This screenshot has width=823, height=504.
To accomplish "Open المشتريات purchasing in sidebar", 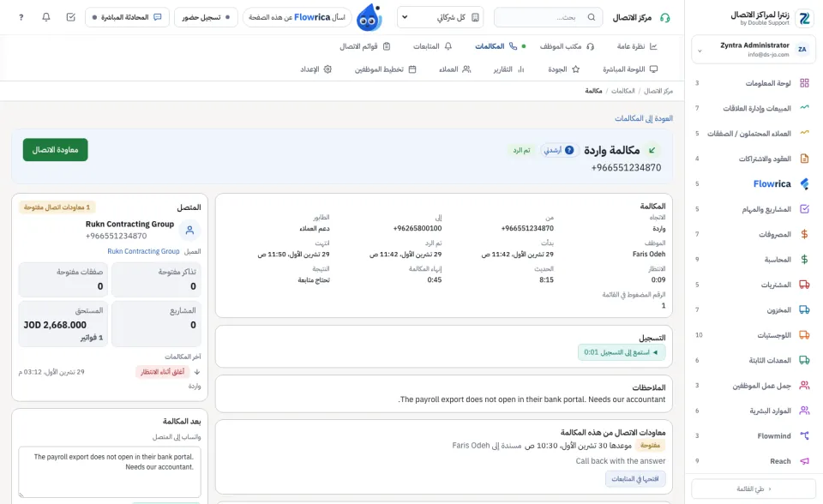I will click(754, 285).
